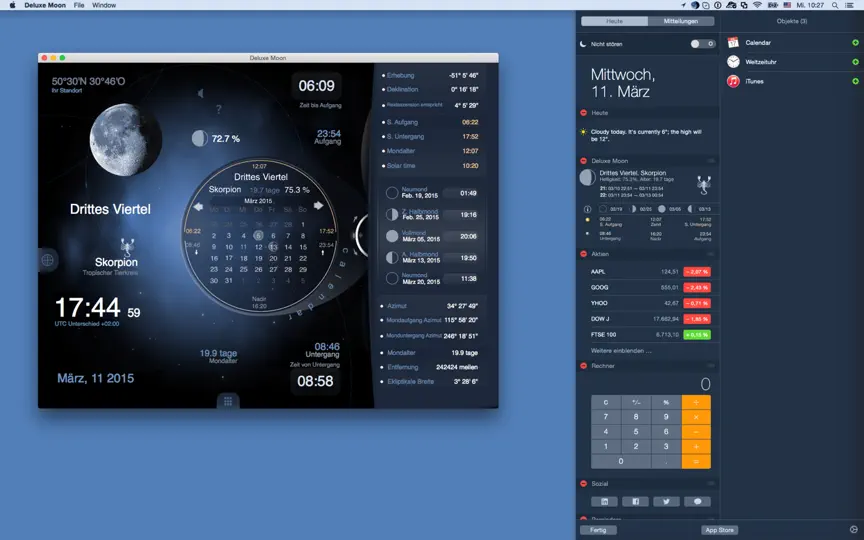Click calculator number 7 key

coord(606,417)
